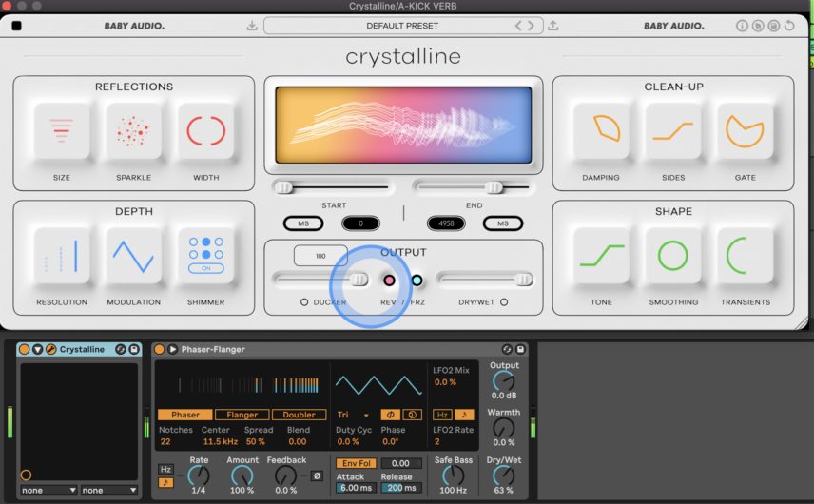
Task: Select the Smoothing circle icon
Action: tap(673, 256)
